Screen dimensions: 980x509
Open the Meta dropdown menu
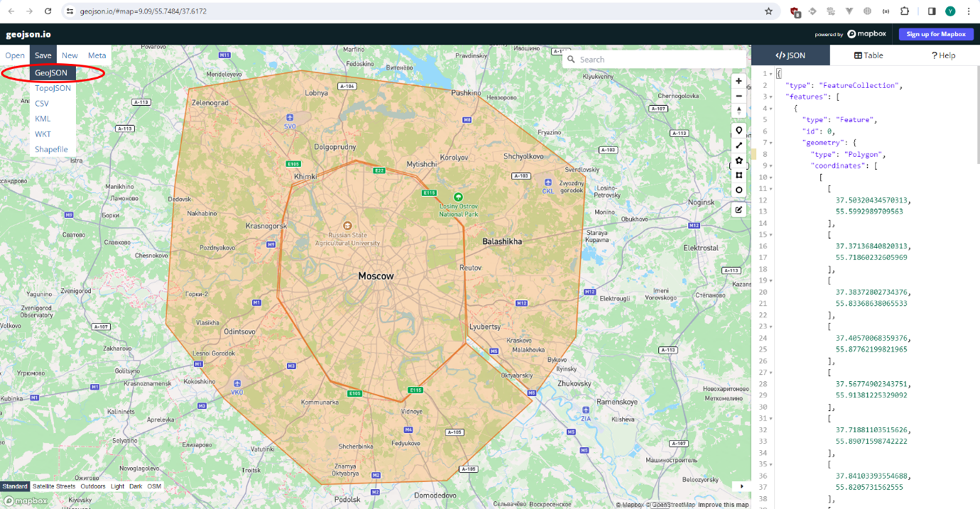[x=97, y=55]
